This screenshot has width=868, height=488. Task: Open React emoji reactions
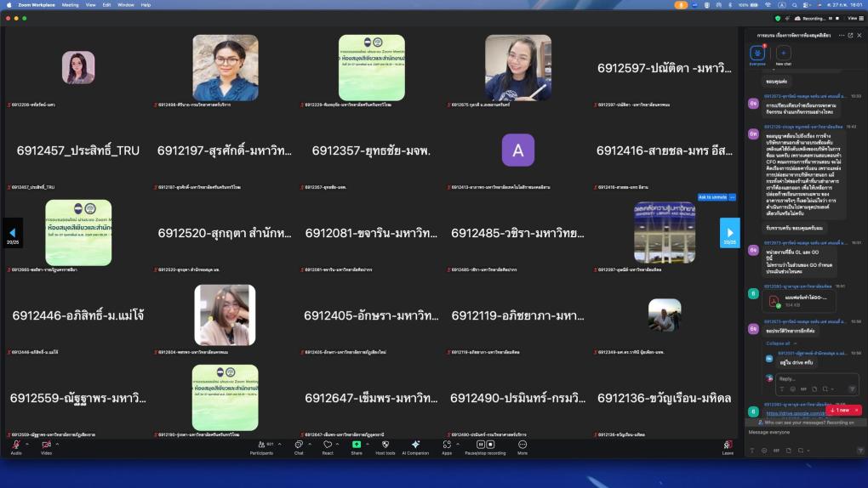click(327, 445)
